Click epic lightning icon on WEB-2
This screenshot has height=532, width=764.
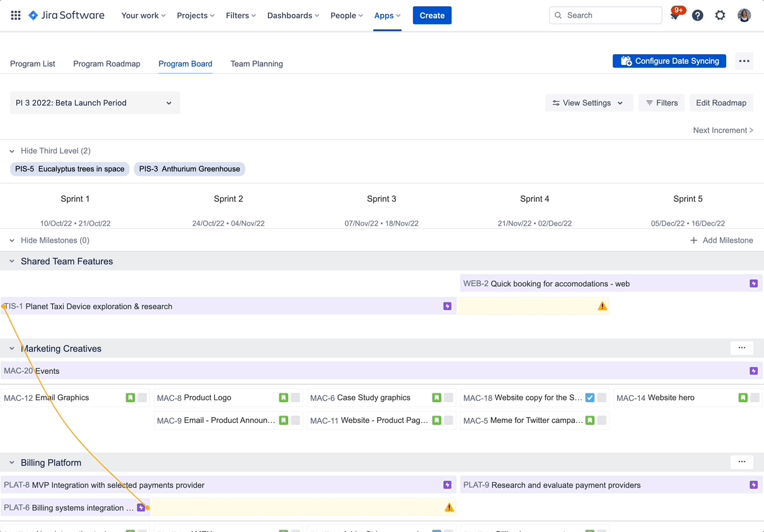tap(753, 284)
